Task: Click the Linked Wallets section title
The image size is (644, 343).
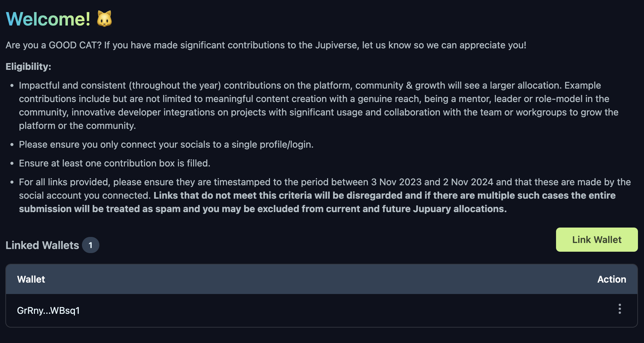Action: [x=42, y=245]
